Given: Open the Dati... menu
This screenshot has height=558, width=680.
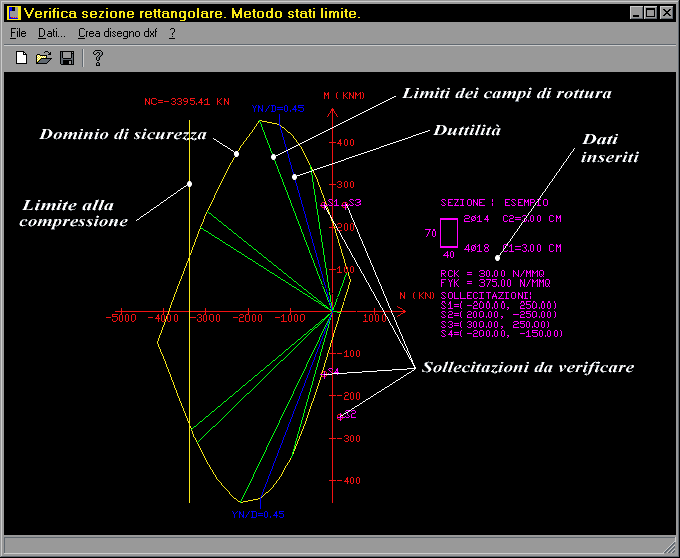Looking at the screenshot, I should click(x=52, y=33).
